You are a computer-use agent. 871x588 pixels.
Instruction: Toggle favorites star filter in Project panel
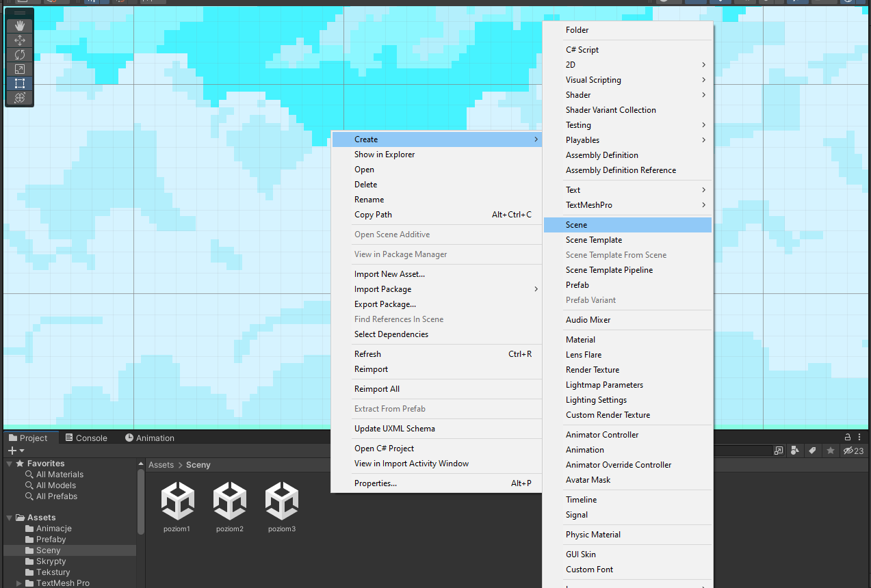[x=831, y=451]
